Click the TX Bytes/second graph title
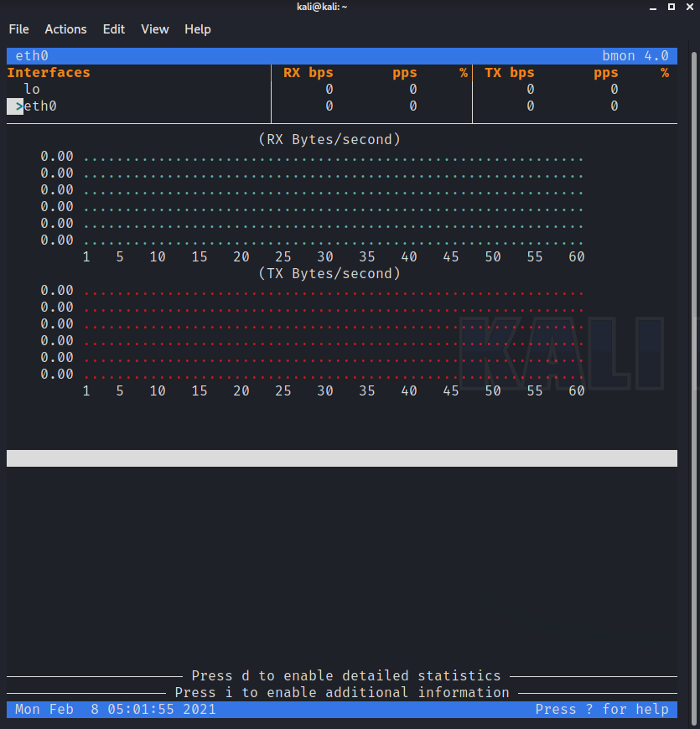 pos(329,273)
